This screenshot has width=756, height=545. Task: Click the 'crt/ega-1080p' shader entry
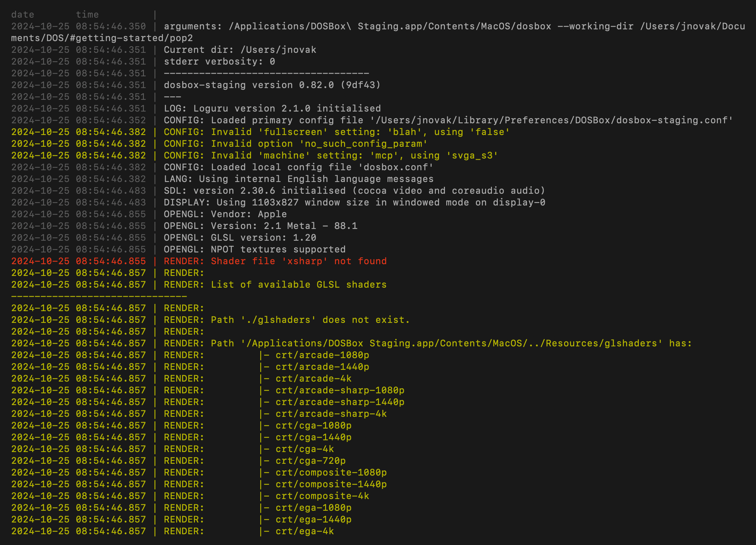(313, 508)
